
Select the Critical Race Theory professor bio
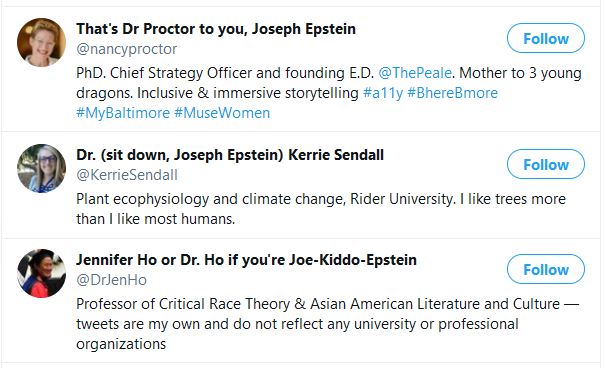pyautogui.click(x=327, y=324)
